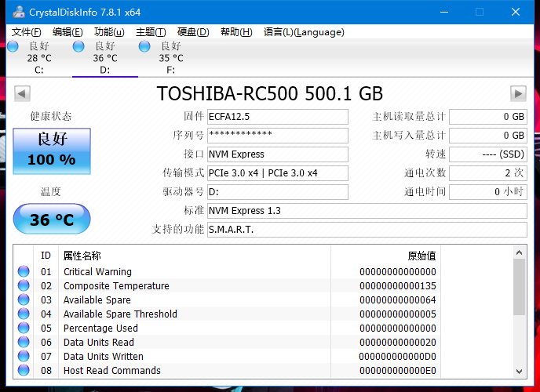Image resolution: width=540 pixels, height=392 pixels.
Task: Click the blue status orb for drive C:
Action: coord(13,46)
